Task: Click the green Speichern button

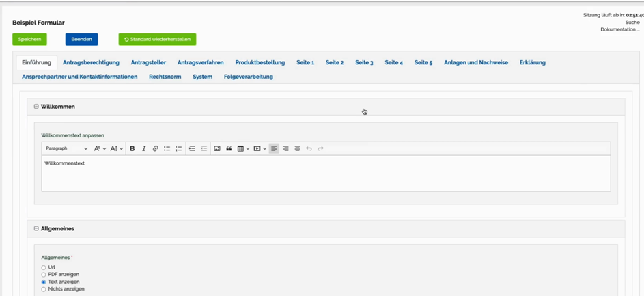Action: (x=29, y=39)
